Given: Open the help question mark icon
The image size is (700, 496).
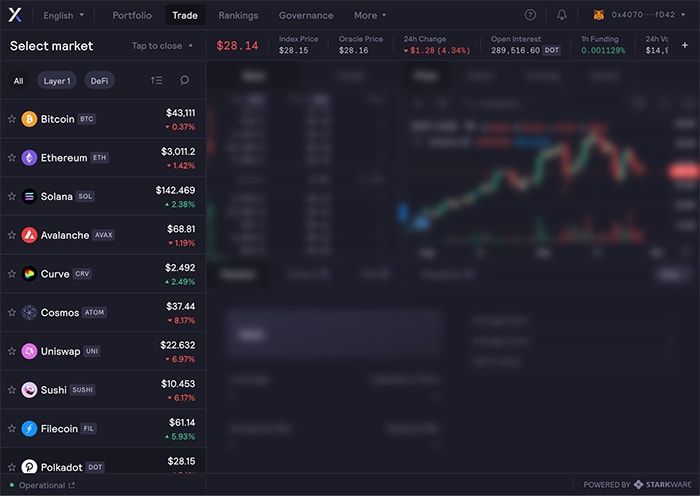Looking at the screenshot, I should point(530,15).
